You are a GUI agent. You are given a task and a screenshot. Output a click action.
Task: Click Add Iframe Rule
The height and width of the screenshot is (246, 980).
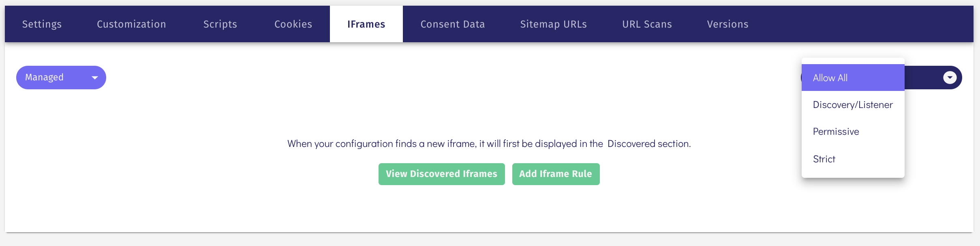click(555, 174)
